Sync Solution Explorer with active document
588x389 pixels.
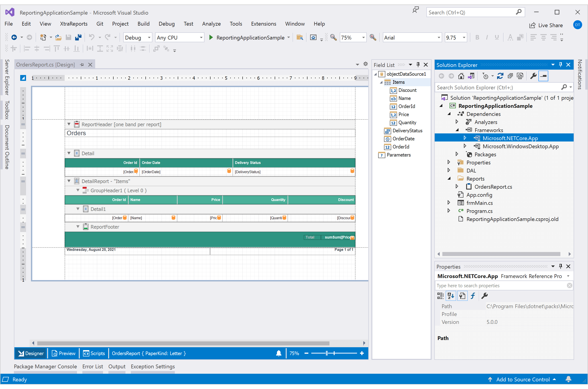point(471,76)
